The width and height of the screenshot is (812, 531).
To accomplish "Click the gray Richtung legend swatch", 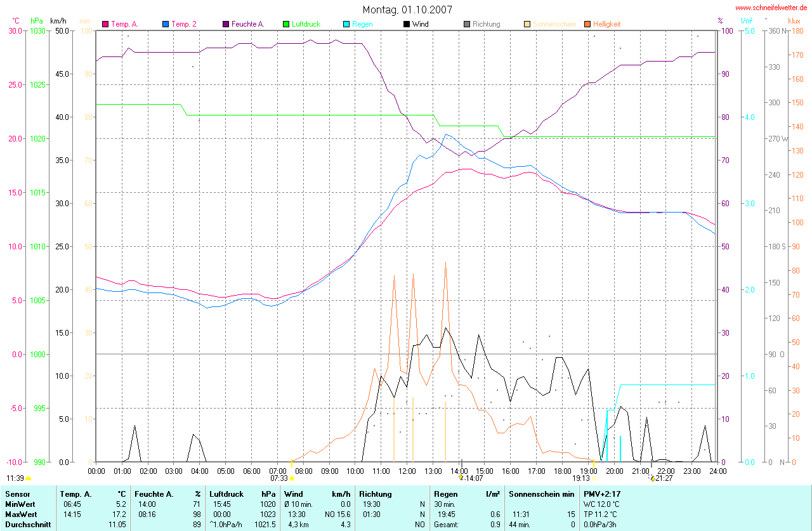I will point(467,24).
